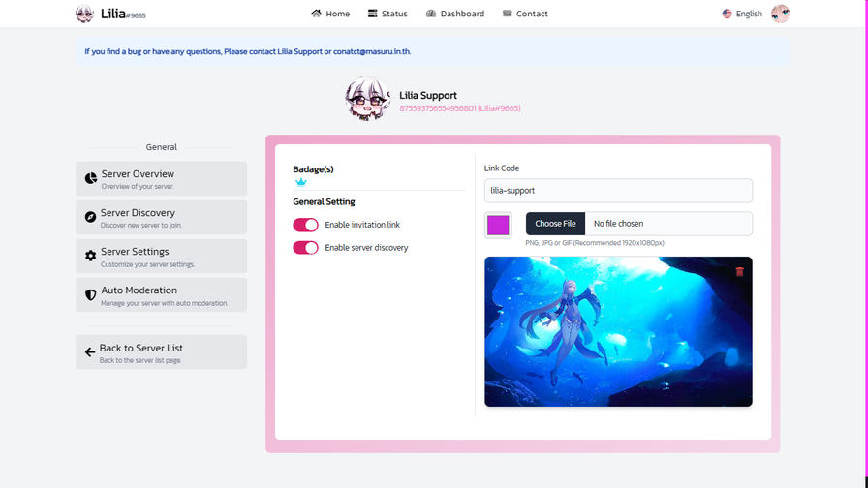
Task: Toggle Enable server discovery switch
Action: click(x=305, y=247)
